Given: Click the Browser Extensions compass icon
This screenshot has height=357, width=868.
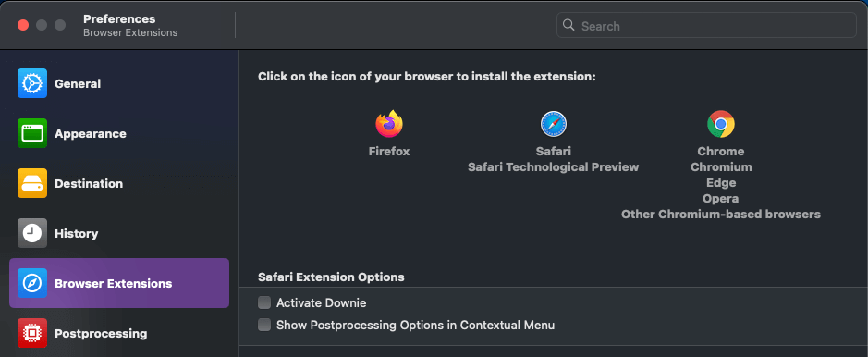Looking at the screenshot, I should click(x=32, y=283).
